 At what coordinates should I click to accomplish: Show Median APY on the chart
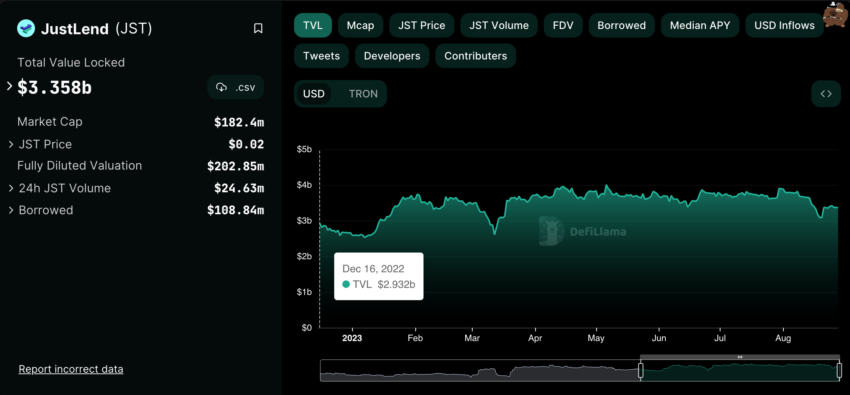click(x=700, y=25)
